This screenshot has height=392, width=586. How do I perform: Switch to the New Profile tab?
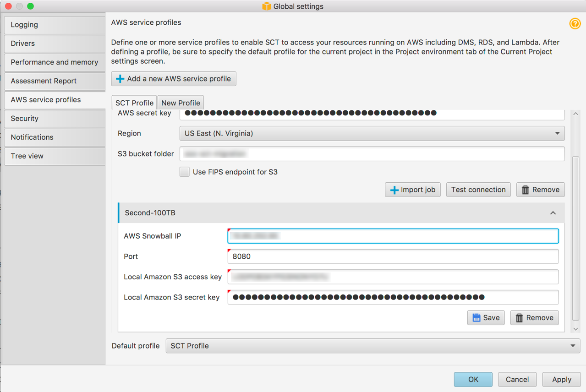(180, 102)
